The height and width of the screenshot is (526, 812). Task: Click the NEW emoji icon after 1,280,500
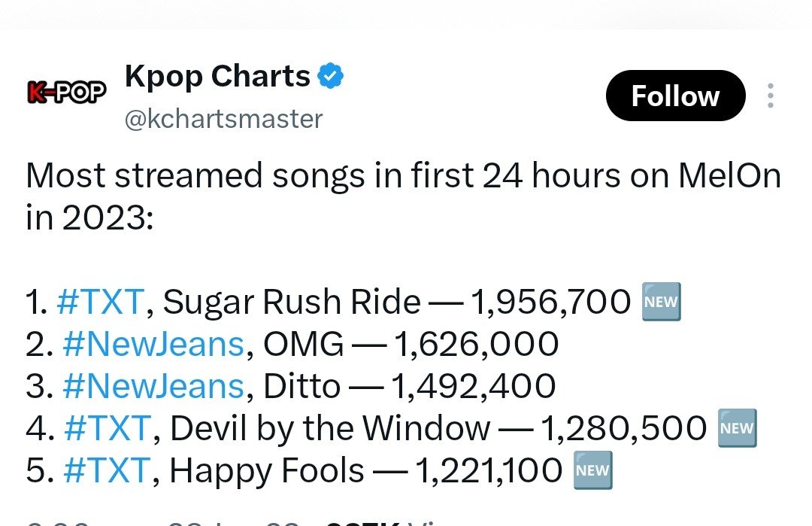[x=737, y=428]
